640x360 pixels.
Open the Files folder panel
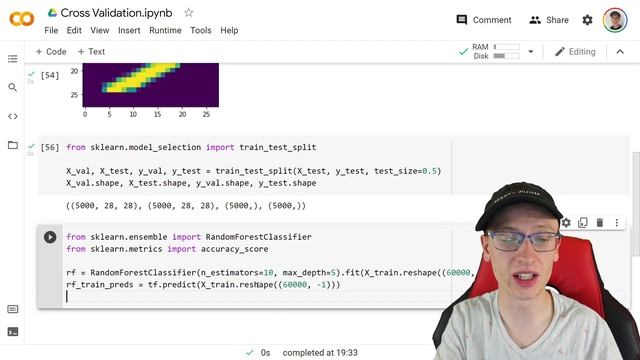tap(13, 145)
